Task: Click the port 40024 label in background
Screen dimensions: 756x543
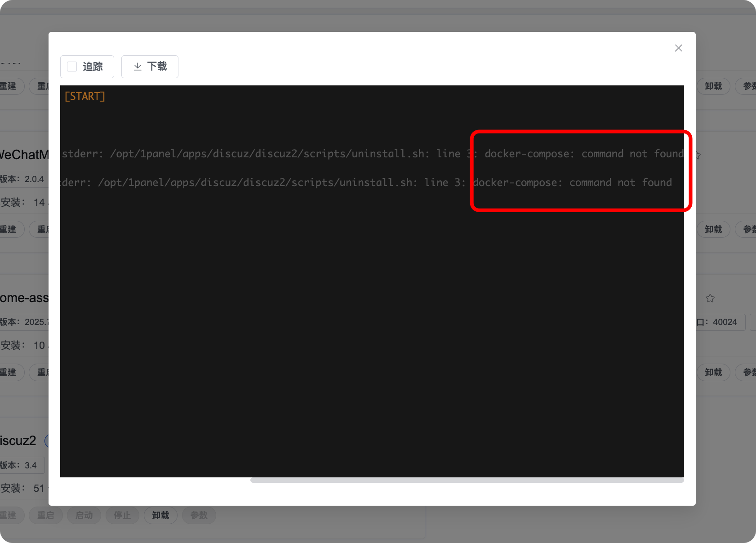Action: click(720, 322)
